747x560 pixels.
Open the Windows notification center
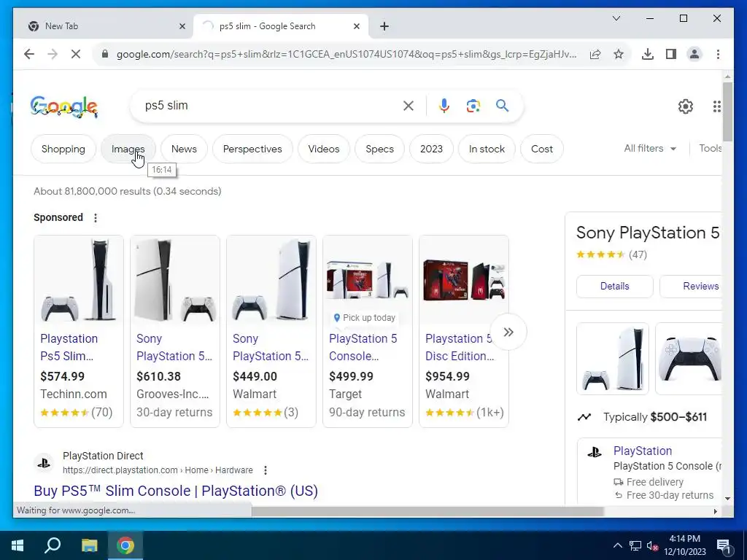[x=724, y=545]
